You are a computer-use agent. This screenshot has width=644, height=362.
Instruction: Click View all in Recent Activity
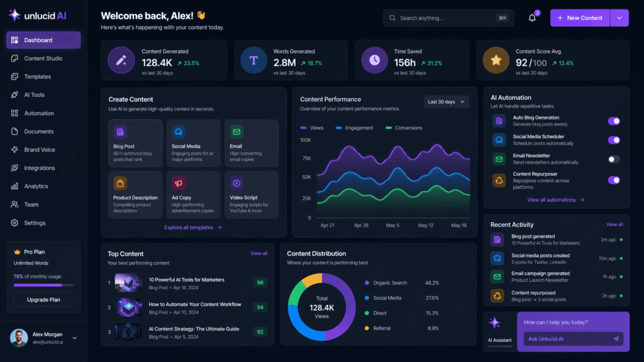tap(614, 224)
